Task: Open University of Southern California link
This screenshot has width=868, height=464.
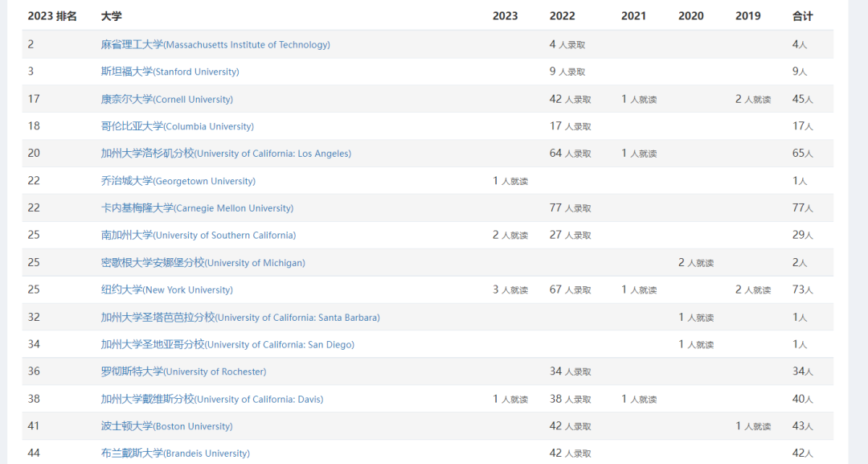Action: coord(199,235)
